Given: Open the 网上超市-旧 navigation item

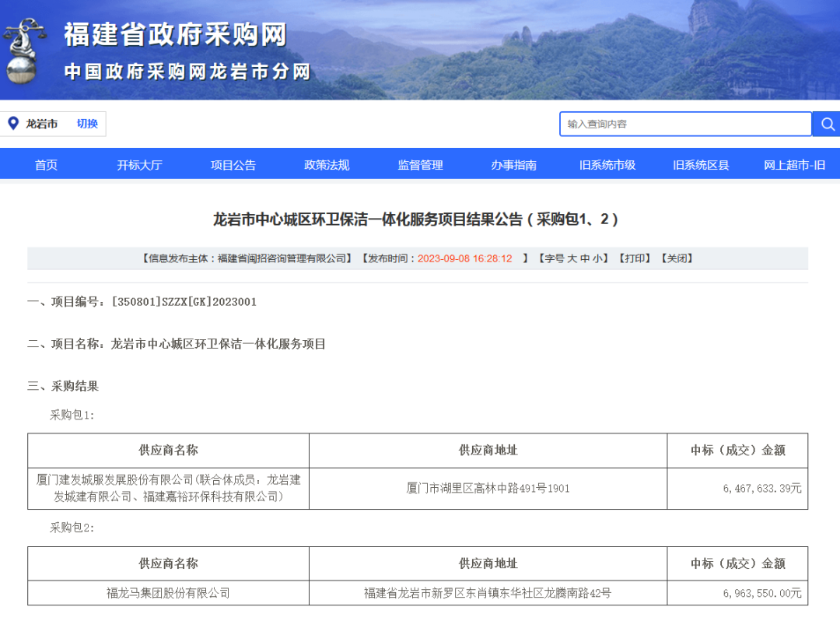Looking at the screenshot, I should point(794,165).
